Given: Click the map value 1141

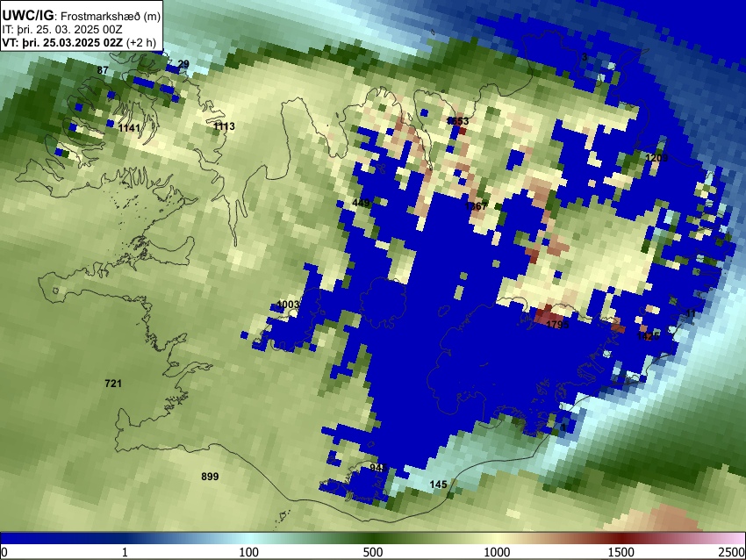Looking at the screenshot, I should pos(129,128).
